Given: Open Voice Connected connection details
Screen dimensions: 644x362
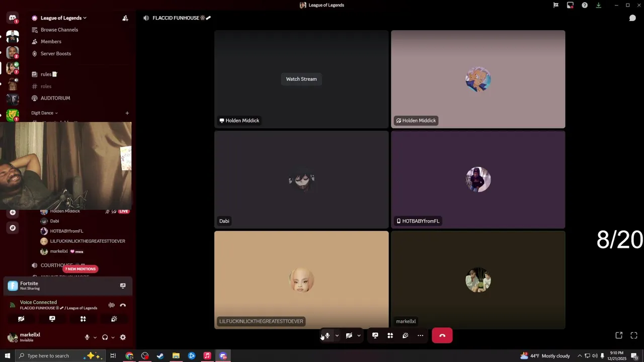Looking at the screenshot, I should (x=38, y=302).
